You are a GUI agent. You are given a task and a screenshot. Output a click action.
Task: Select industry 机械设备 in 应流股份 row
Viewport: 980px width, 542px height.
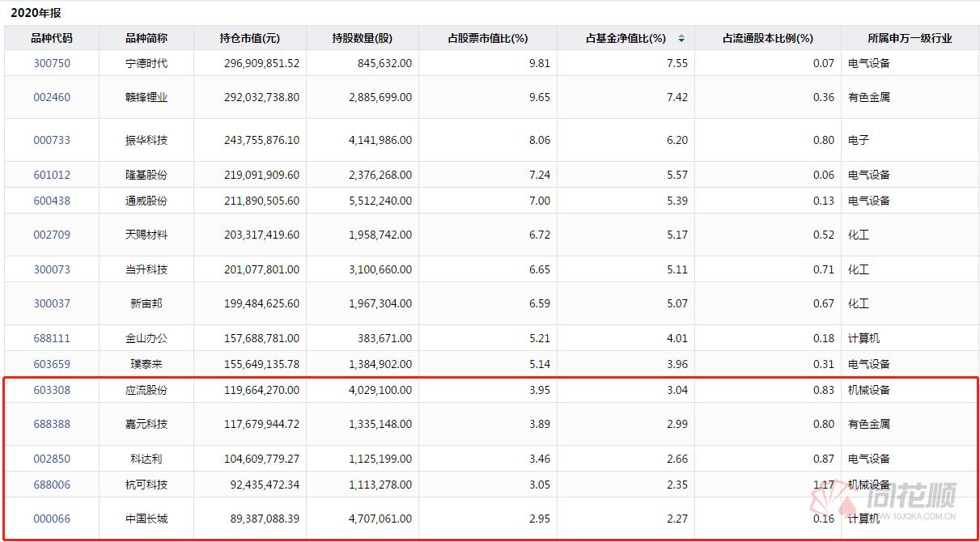pyautogui.click(x=869, y=390)
